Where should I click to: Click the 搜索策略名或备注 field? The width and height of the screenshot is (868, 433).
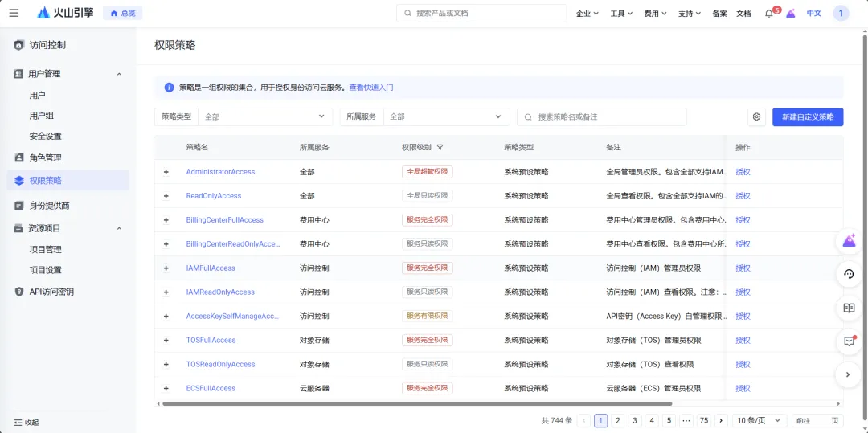coord(602,116)
